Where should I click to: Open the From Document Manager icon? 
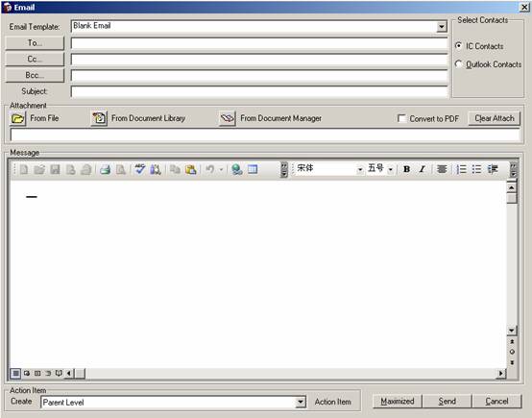[x=228, y=118]
